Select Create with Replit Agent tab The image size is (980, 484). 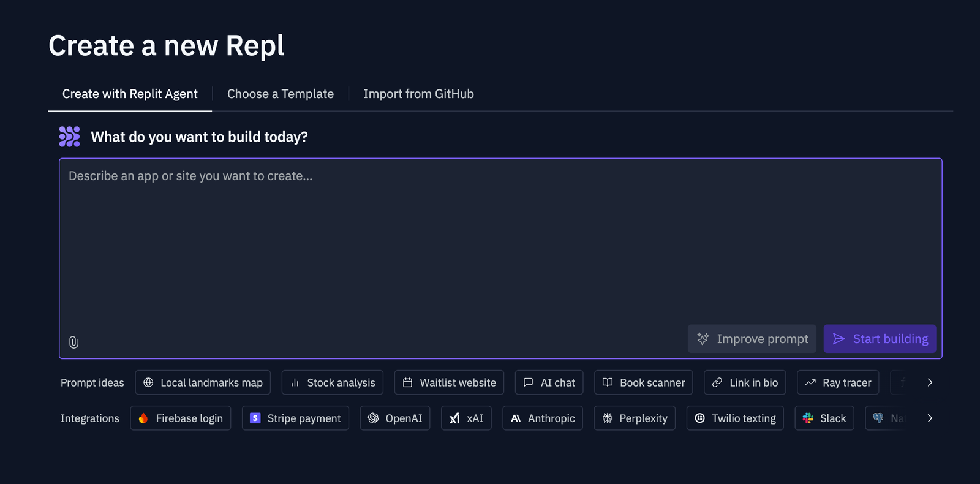[130, 94]
